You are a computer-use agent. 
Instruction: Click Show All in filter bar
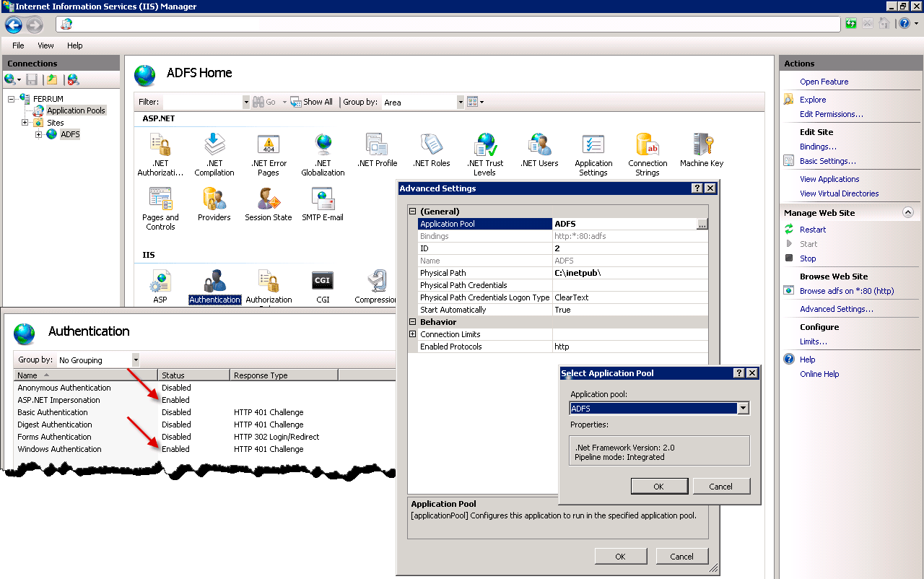(x=312, y=103)
